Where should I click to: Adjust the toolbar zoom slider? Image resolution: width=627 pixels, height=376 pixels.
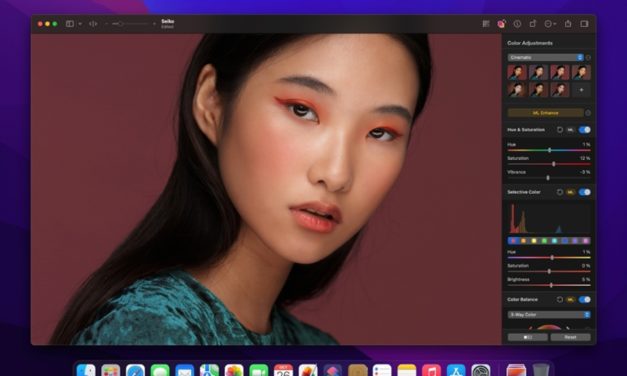(x=130, y=24)
